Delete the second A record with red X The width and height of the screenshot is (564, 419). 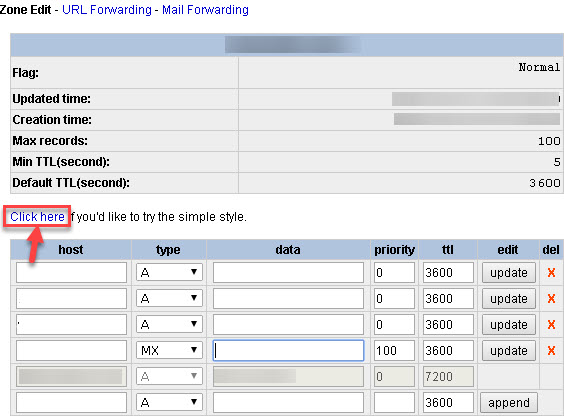pos(551,299)
